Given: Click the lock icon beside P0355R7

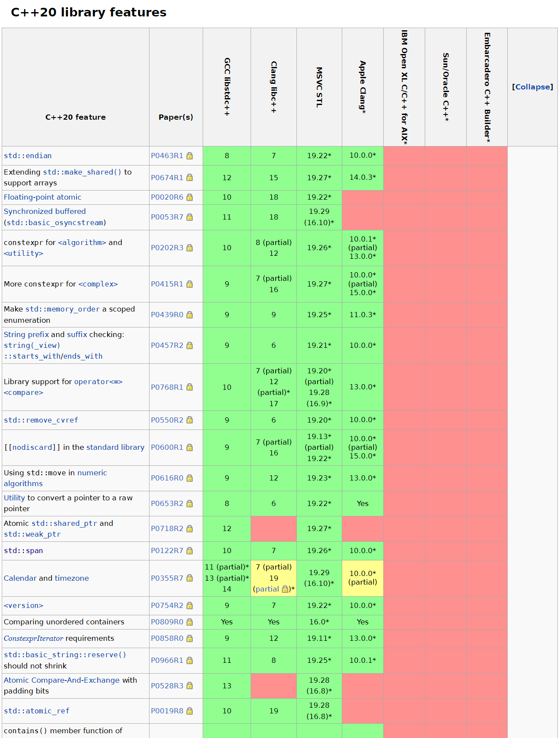Looking at the screenshot, I should 189,578.
